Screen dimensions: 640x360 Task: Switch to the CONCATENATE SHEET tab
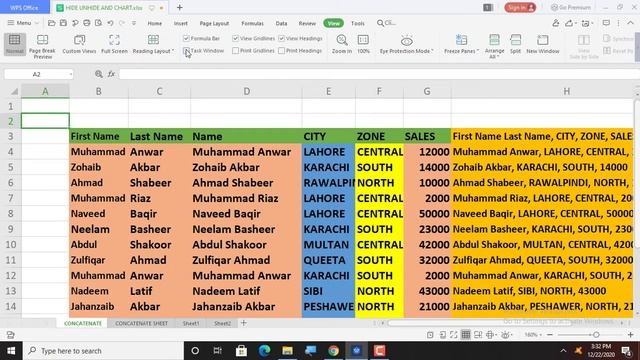point(141,323)
